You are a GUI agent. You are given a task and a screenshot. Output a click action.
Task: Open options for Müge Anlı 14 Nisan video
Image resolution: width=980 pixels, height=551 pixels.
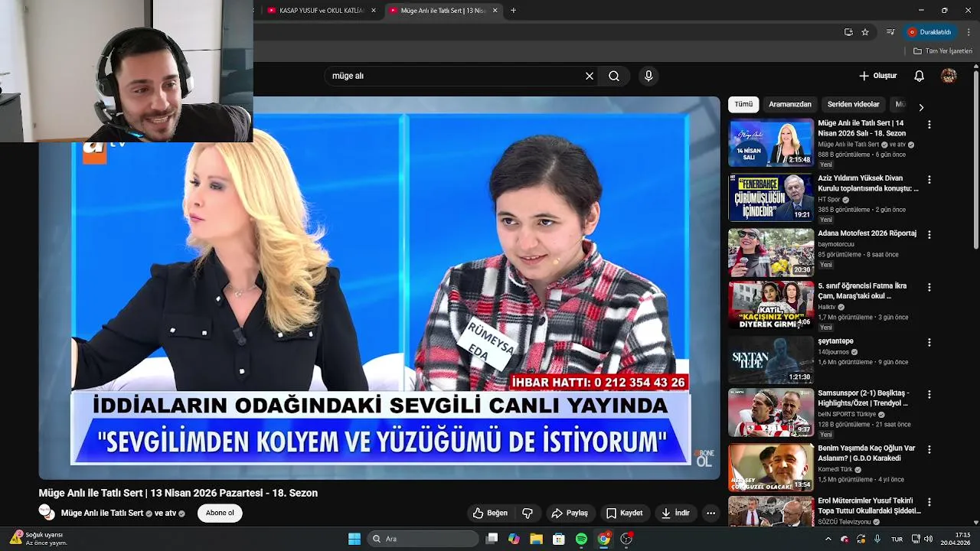pos(929,124)
